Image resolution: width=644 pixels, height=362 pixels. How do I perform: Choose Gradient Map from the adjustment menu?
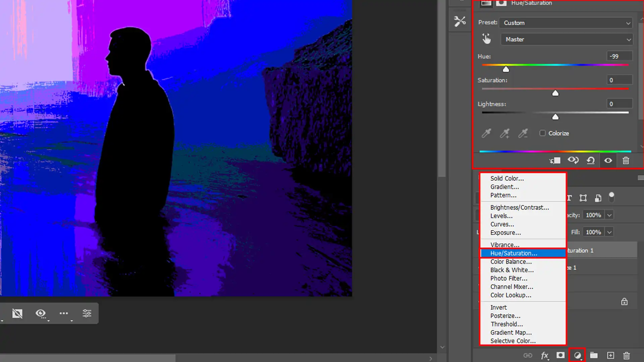coord(511,333)
